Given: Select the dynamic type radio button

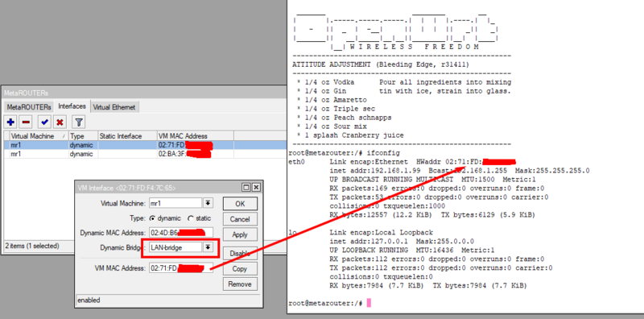Looking at the screenshot, I should tap(152, 218).
